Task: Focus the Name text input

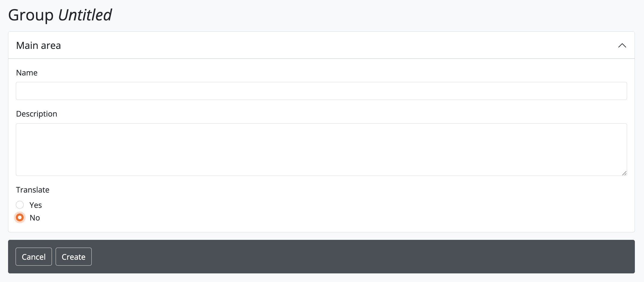Action: [x=321, y=91]
